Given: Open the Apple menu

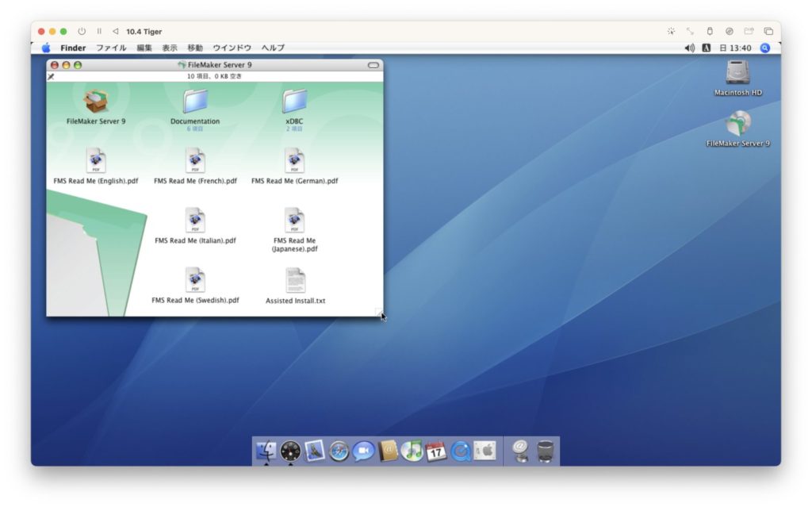Looking at the screenshot, I should 46,48.
